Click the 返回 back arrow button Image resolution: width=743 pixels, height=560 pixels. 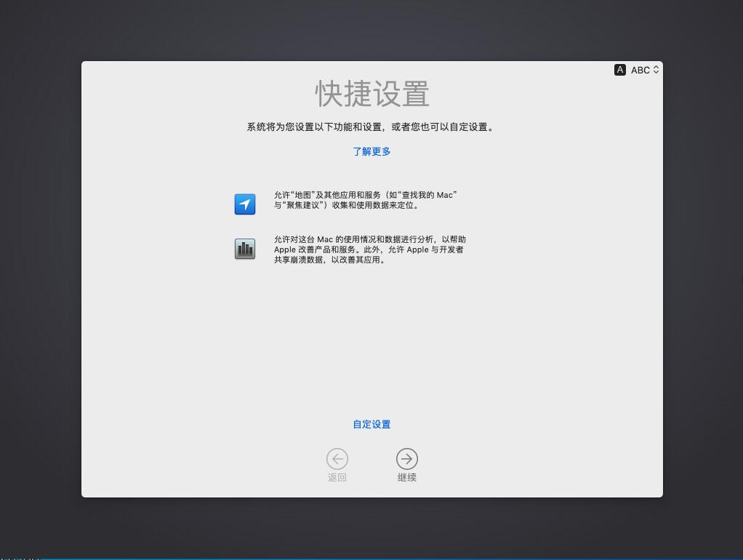(337, 459)
